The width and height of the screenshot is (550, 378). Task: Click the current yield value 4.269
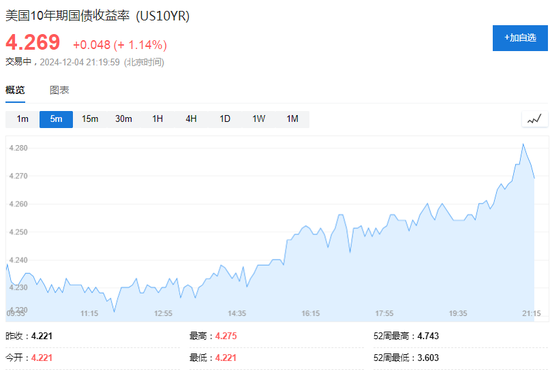click(33, 42)
